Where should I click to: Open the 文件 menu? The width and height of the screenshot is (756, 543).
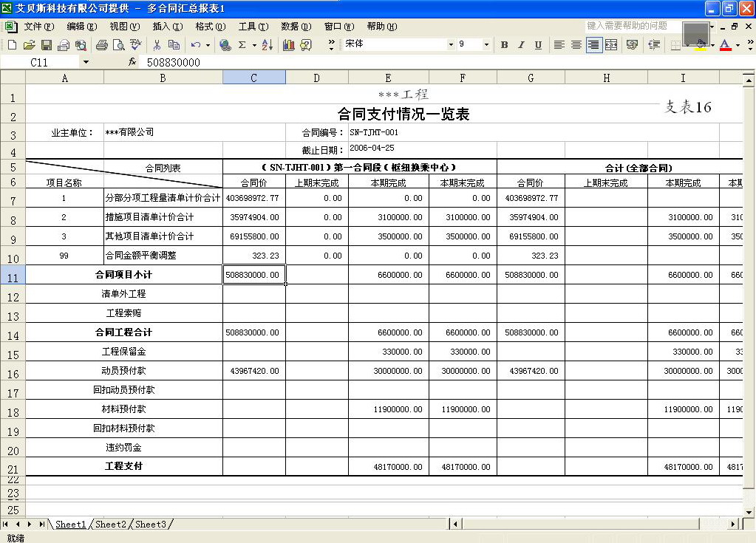pyautogui.click(x=38, y=27)
